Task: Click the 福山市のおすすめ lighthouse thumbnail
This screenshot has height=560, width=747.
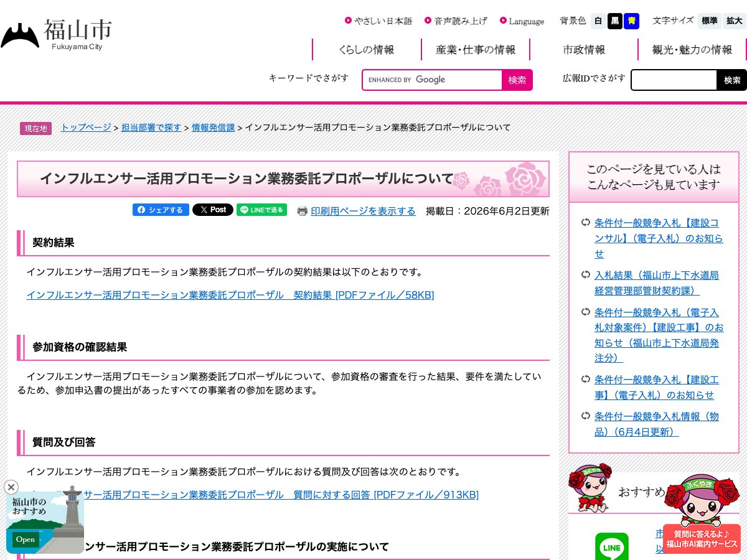Action: [45, 521]
